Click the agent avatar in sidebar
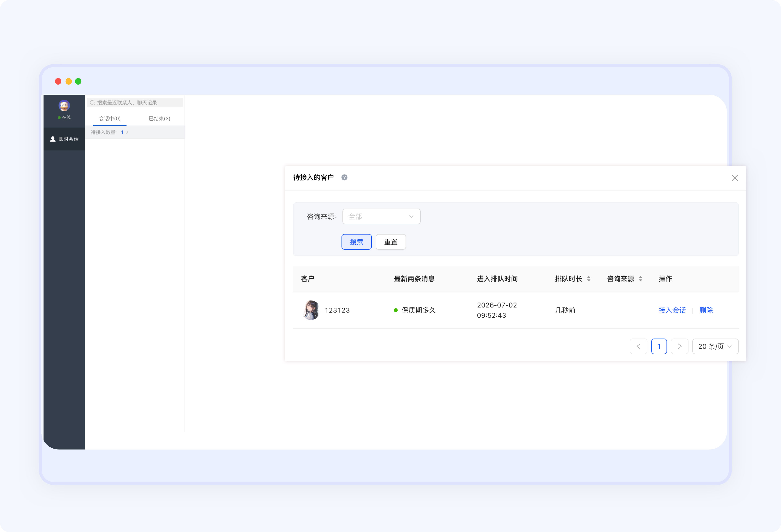 point(64,105)
